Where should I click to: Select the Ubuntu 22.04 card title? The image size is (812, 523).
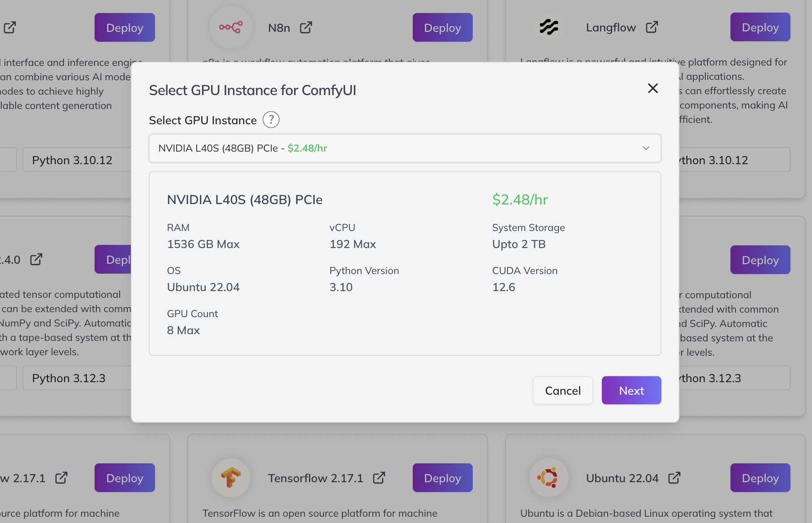pos(622,478)
